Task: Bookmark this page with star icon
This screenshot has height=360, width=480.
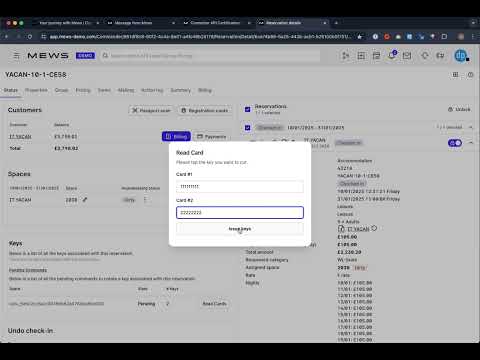Action: tap(359, 36)
